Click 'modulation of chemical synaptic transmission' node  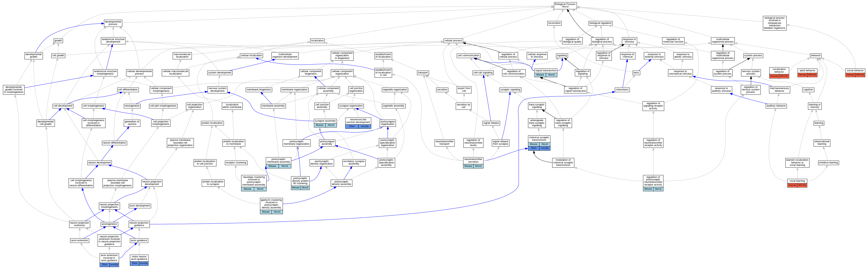click(563, 163)
